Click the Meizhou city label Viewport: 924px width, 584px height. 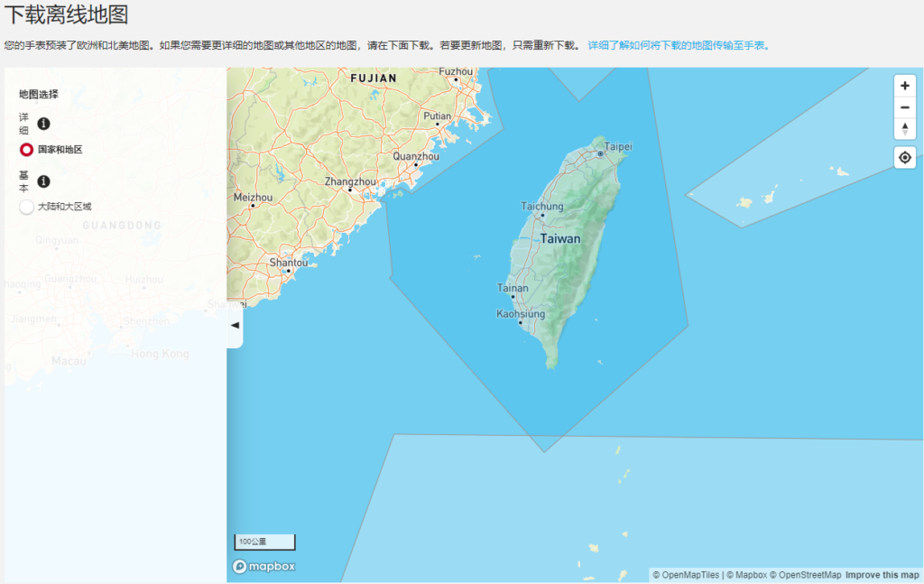253,198
